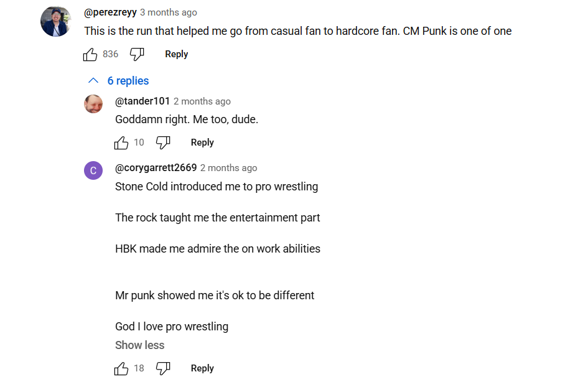The image size is (588, 382).
Task: Click the chevron next to 6 replies
Action: (x=93, y=81)
